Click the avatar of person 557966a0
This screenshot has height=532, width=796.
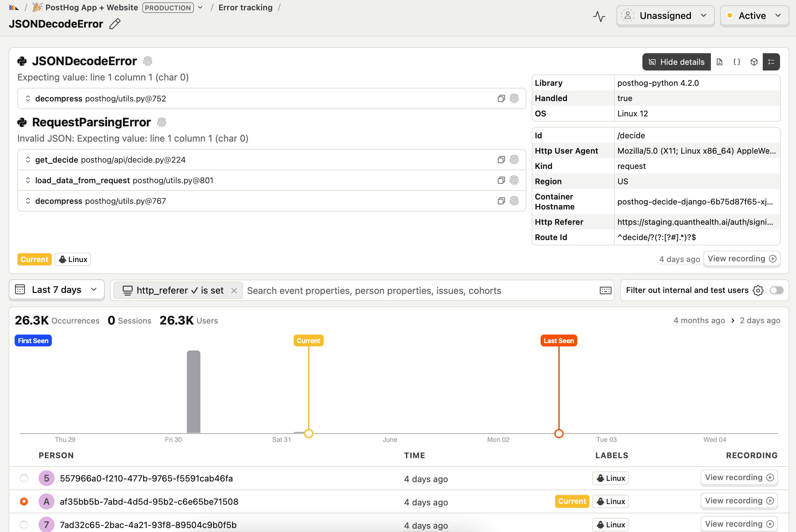47,478
